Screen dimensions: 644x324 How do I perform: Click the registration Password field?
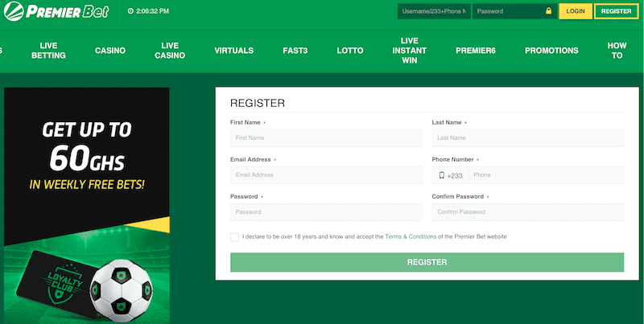pyautogui.click(x=326, y=212)
